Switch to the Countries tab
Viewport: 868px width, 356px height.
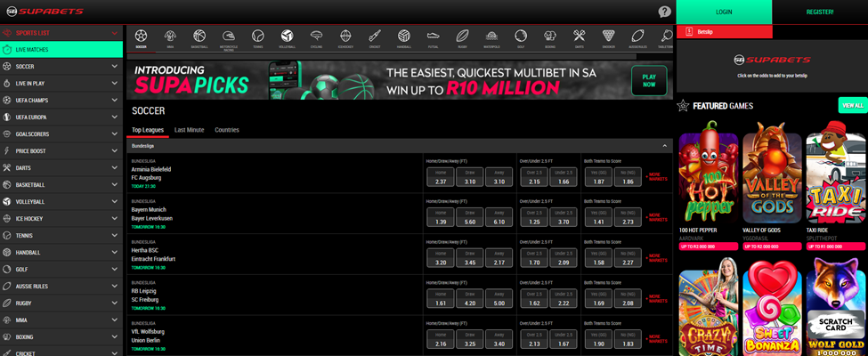point(227,130)
